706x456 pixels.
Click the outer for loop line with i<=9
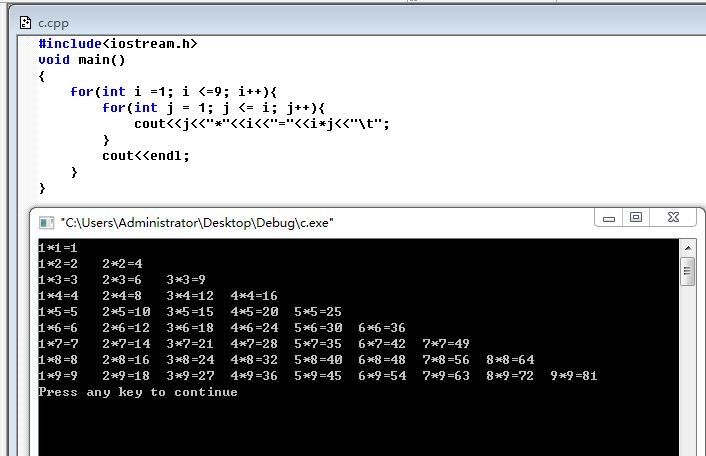[x=173, y=92]
